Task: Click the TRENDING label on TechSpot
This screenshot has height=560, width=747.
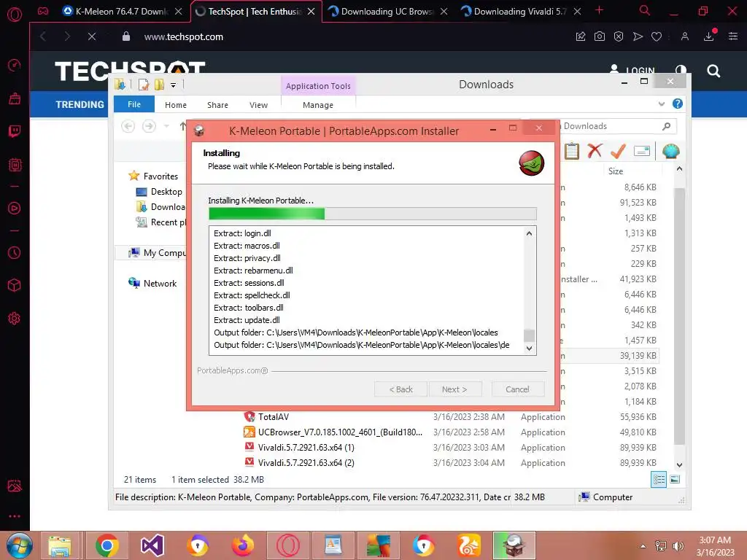Action: click(x=80, y=104)
